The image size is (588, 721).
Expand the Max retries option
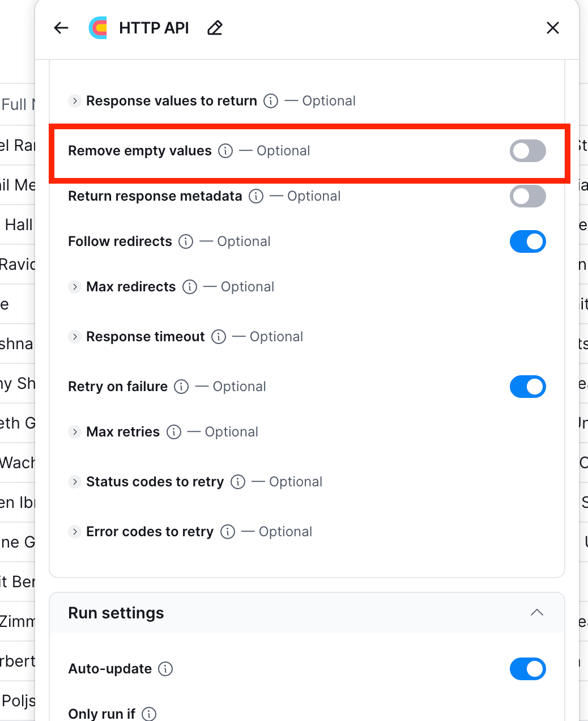point(75,432)
